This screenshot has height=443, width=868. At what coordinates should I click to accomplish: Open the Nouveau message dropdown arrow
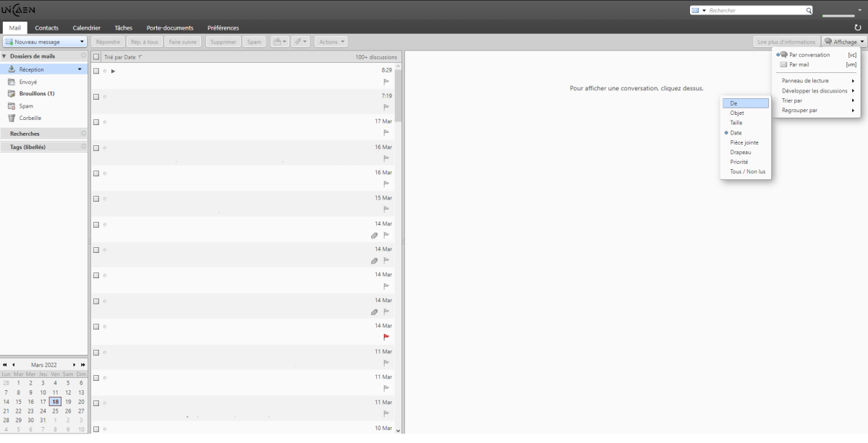(82, 42)
